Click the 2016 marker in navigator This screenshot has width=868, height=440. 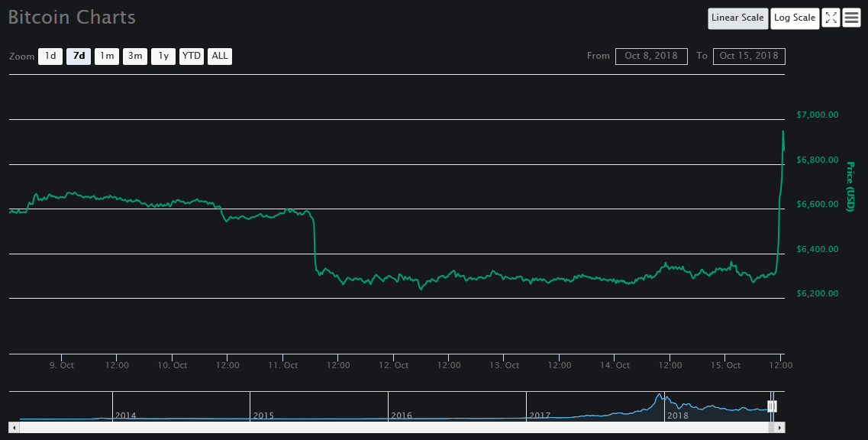pyautogui.click(x=402, y=416)
